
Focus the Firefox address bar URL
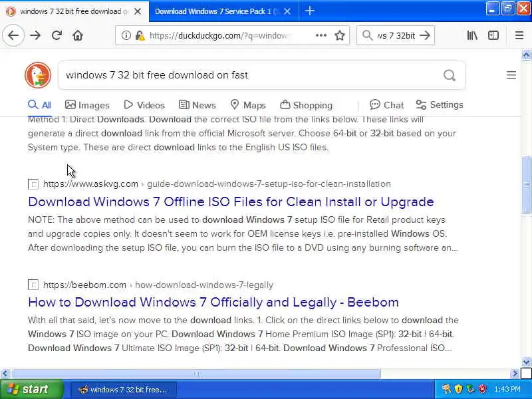tap(219, 35)
